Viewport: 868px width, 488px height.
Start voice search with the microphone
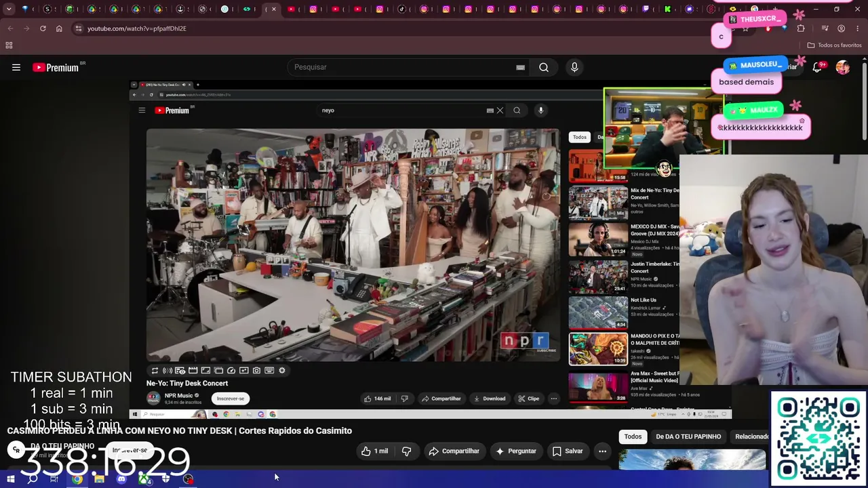click(574, 67)
